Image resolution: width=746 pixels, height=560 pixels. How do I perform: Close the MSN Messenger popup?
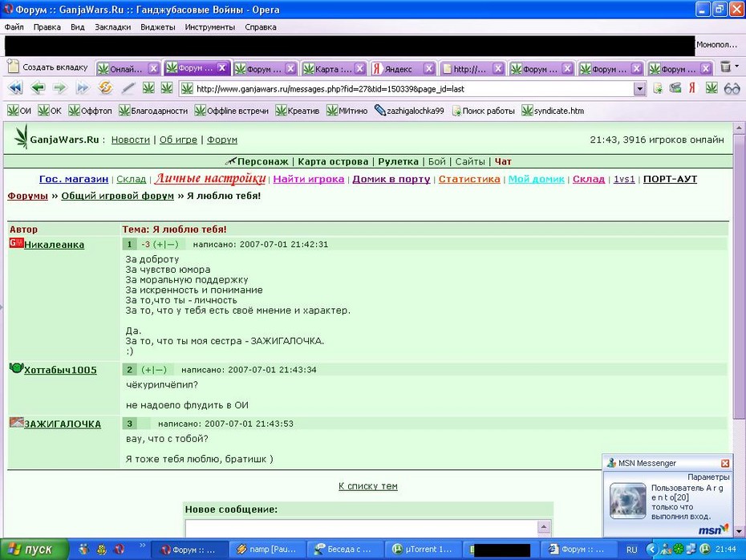pyautogui.click(x=725, y=463)
